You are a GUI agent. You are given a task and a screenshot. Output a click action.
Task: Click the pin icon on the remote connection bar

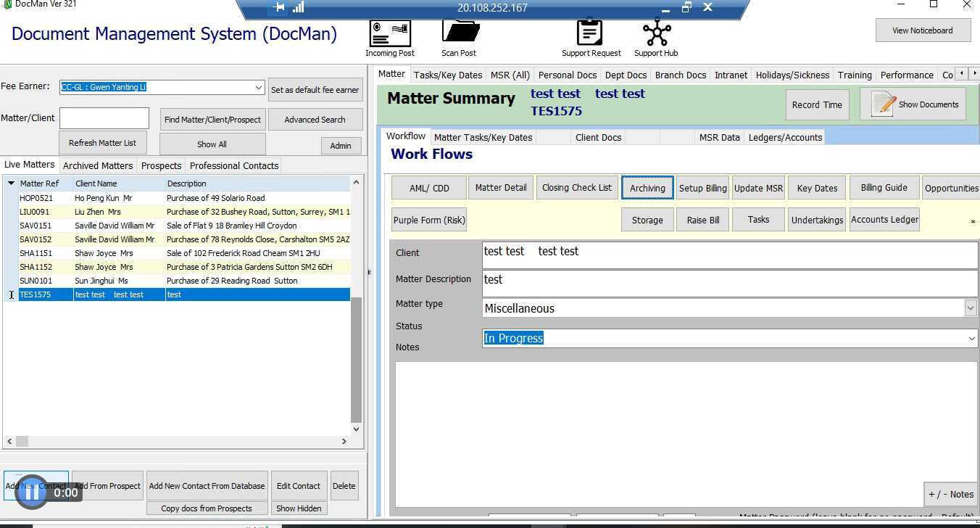click(x=278, y=7)
